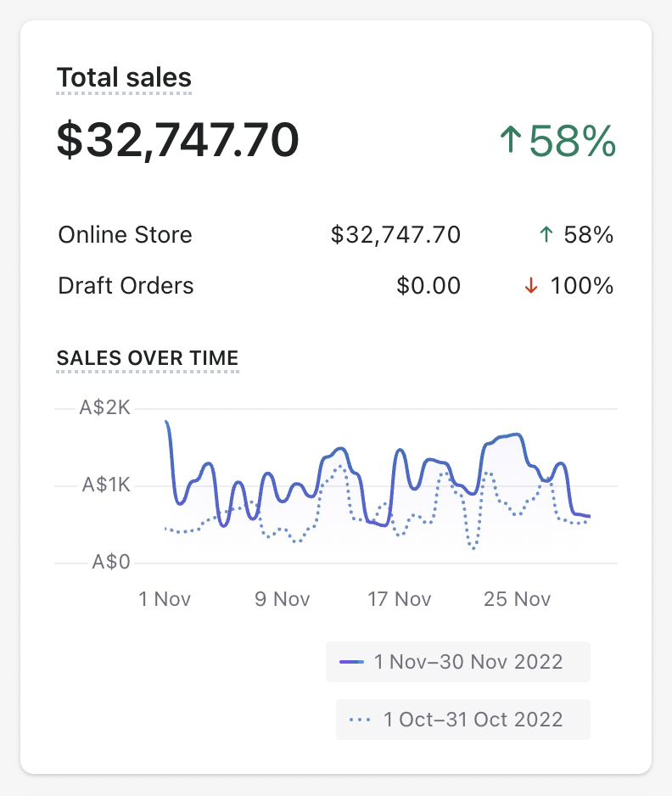The width and height of the screenshot is (672, 796).
Task: Click the large 58% increase figure
Action: [573, 141]
